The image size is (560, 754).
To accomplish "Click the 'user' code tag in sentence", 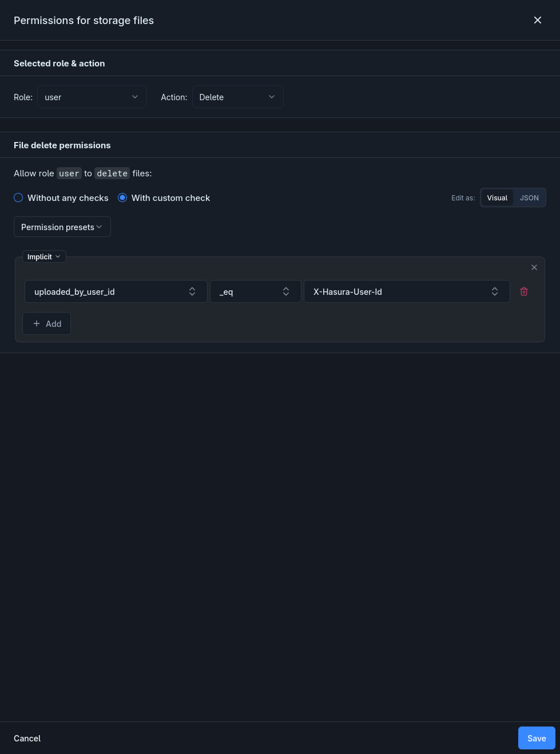I will [x=69, y=173].
